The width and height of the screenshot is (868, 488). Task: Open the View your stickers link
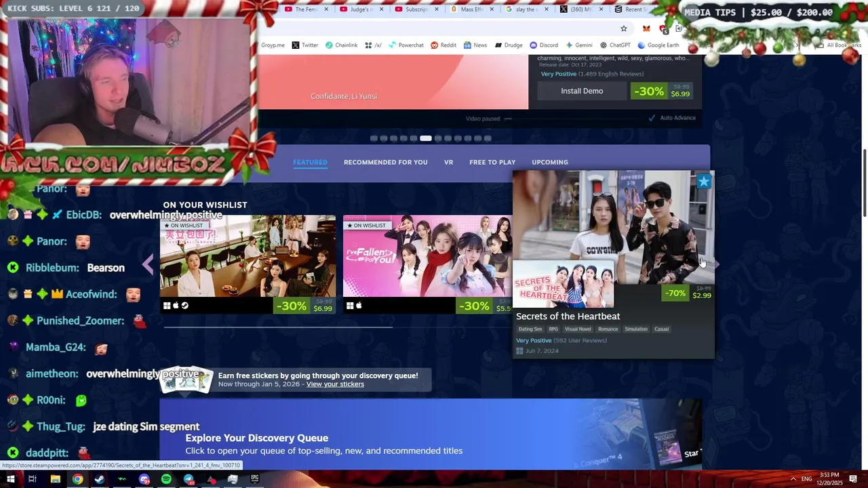pos(335,384)
